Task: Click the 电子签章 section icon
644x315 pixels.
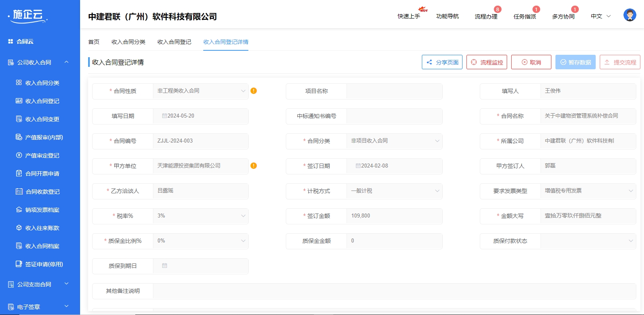Action: (11, 307)
